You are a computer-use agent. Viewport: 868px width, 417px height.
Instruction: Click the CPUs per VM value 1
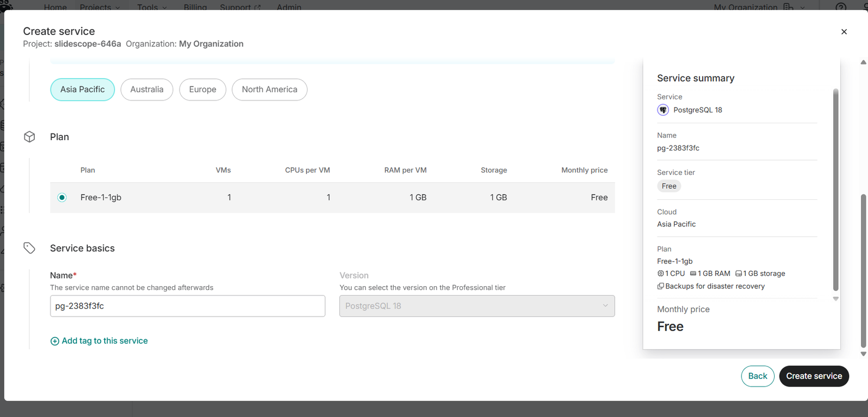[x=328, y=198]
